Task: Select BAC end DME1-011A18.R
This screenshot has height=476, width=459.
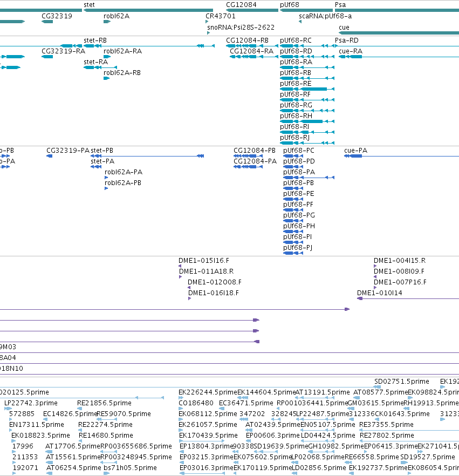Action: pyautogui.click(x=206, y=271)
